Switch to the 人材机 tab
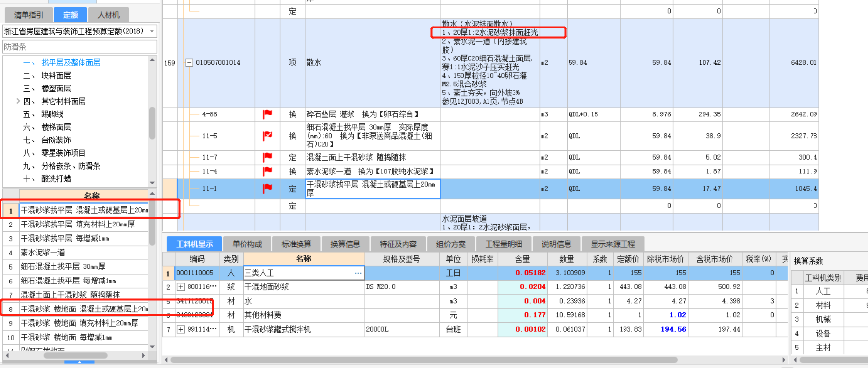This screenshot has width=868, height=368. click(108, 15)
